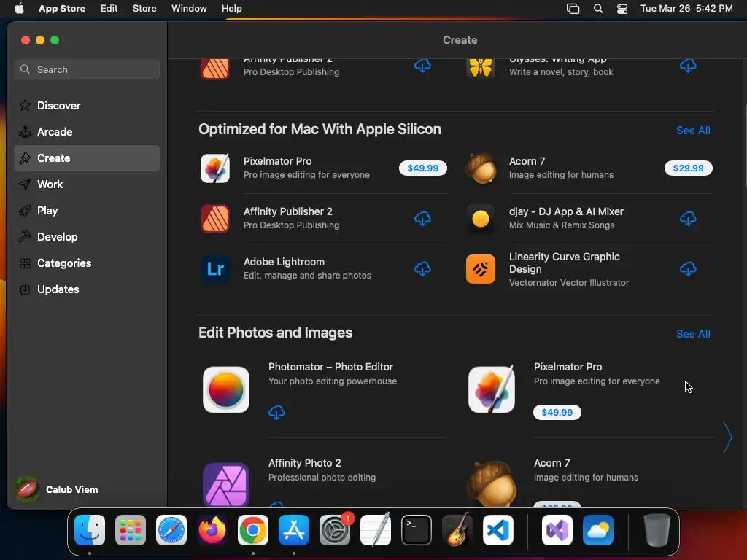The image size is (747, 560).
Task: Open the Edit menu
Action: pyautogui.click(x=109, y=9)
